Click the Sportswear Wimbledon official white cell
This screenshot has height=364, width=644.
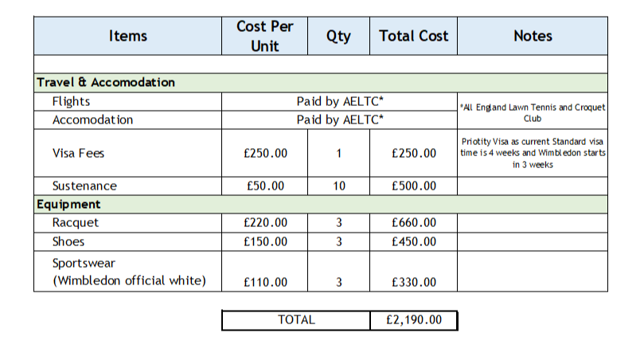127,272
